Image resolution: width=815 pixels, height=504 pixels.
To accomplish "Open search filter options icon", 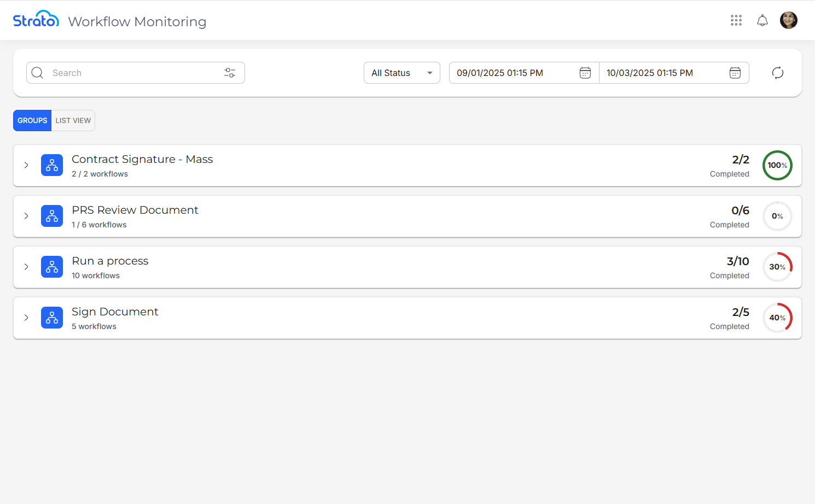I will [230, 73].
